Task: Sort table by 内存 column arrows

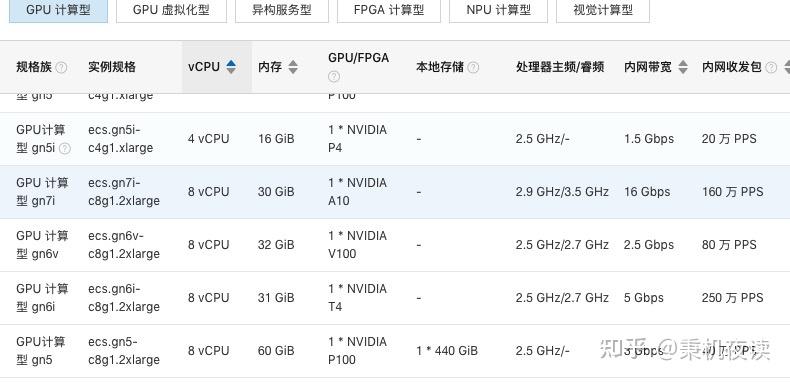Action: point(293,67)
